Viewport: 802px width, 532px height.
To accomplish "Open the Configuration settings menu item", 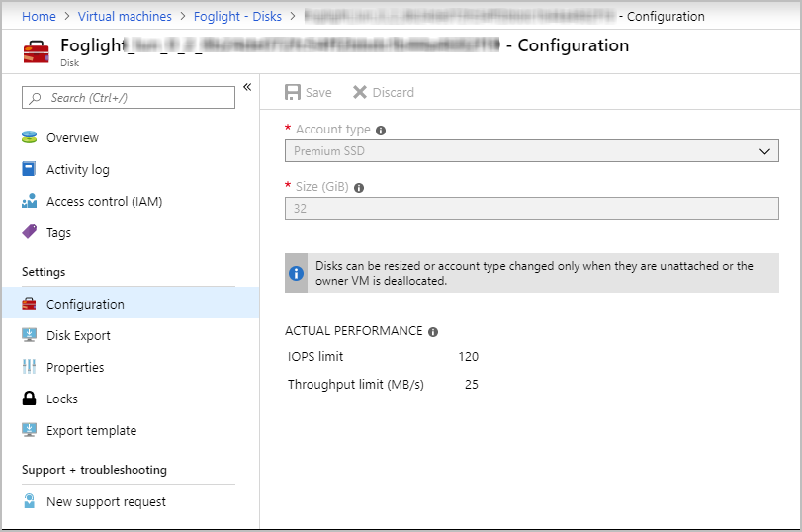I will 85,304.
